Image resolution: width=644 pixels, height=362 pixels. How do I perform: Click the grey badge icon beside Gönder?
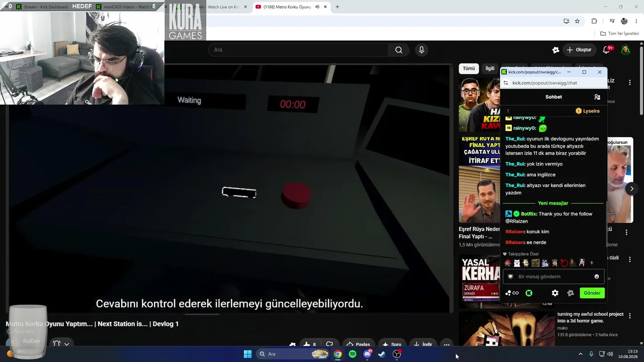point(571,293)
